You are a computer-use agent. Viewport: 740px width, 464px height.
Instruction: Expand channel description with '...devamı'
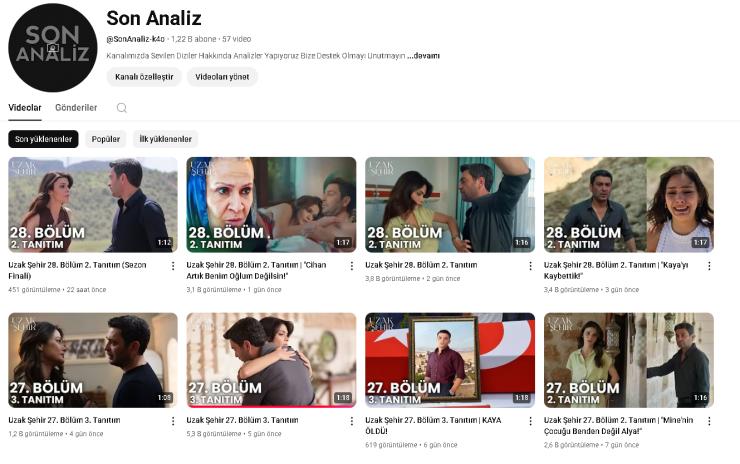click(x=423, y=56)
